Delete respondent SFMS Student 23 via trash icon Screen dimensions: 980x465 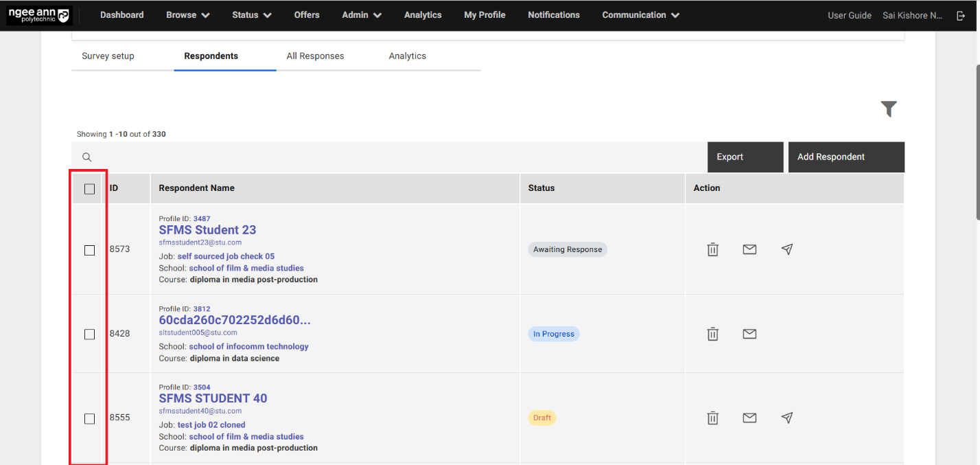click(712, 249)
